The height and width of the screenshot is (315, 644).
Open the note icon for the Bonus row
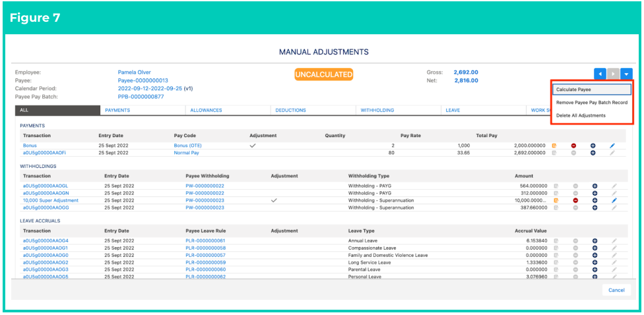pyautogui.click(x=554, y=146)
